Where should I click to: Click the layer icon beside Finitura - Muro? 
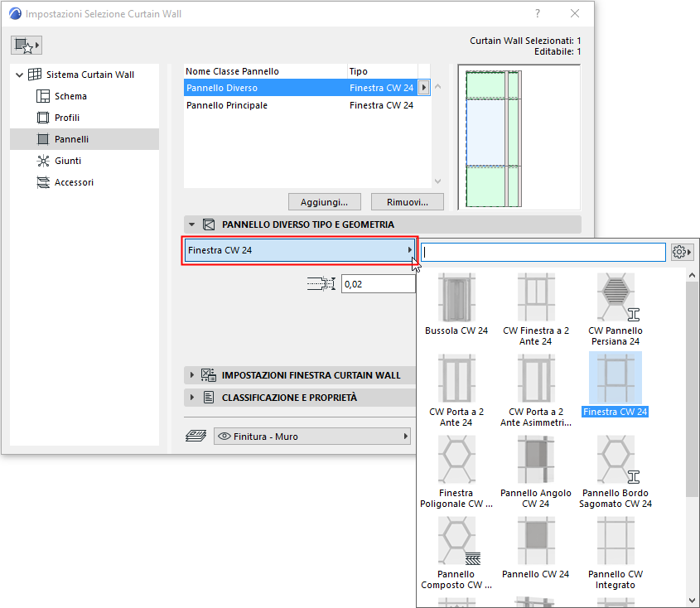196,437
